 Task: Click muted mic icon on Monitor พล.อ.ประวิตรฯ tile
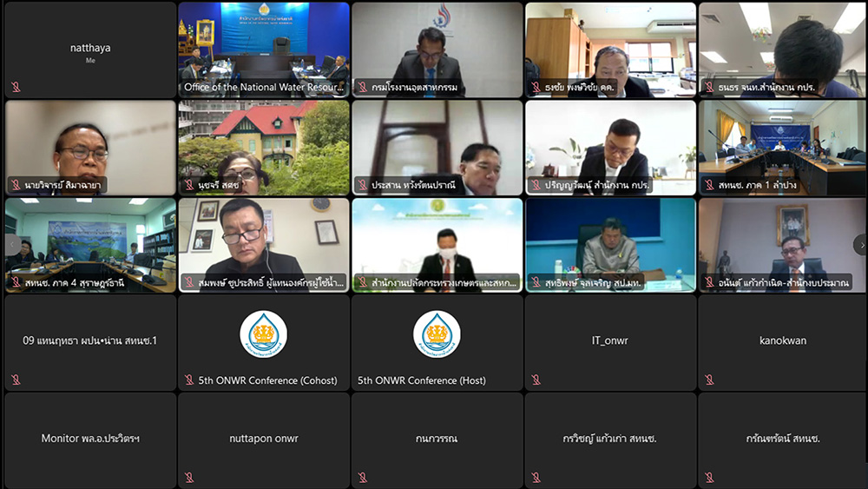click(x=16, y=477)
